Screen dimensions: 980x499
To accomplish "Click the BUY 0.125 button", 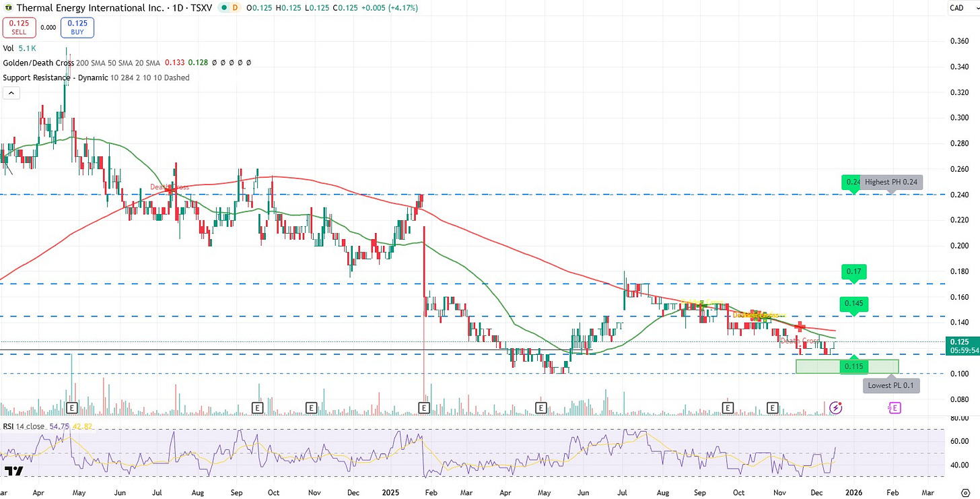I will point(77,28).
